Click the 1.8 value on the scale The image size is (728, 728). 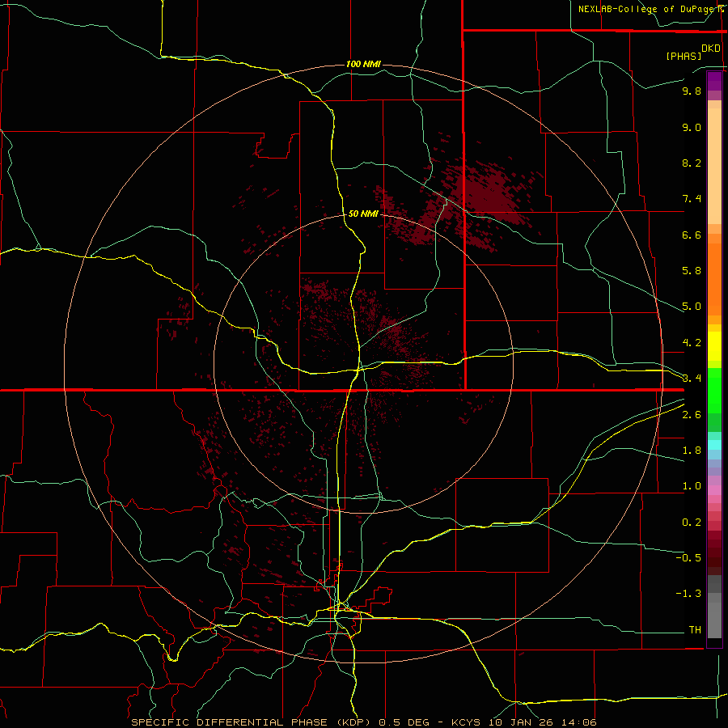pyautogui.click(x=692, y=451)
